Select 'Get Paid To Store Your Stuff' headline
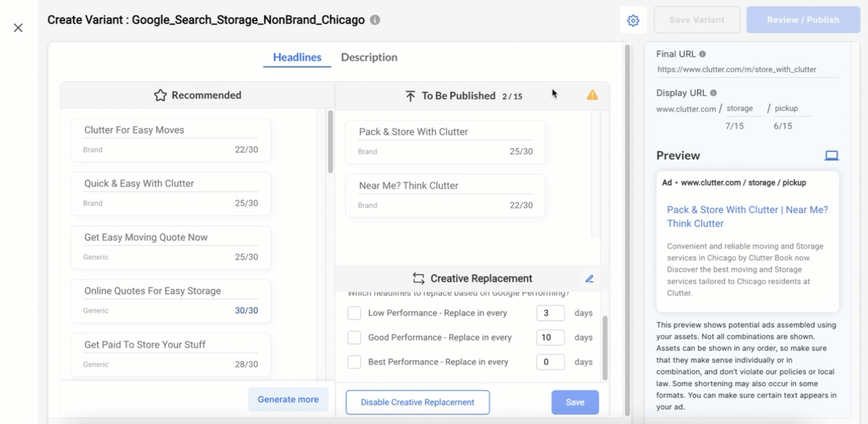The width and height of the screenshot is (868, 424). tap(171, 355)
